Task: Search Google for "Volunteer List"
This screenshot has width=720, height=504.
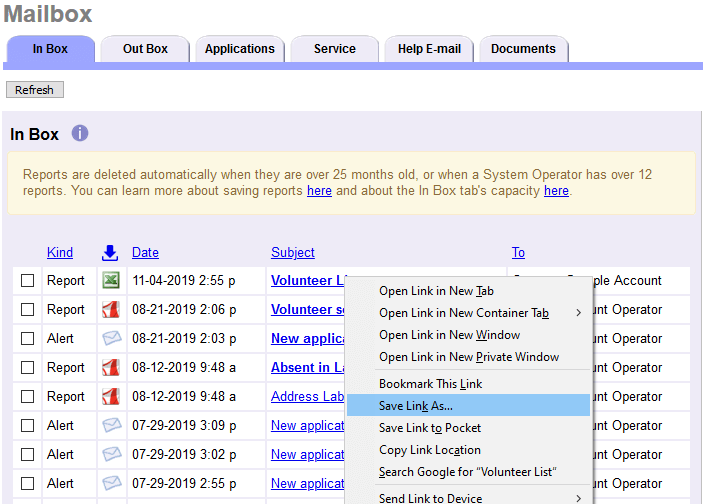Action: (x=468, y=472)
